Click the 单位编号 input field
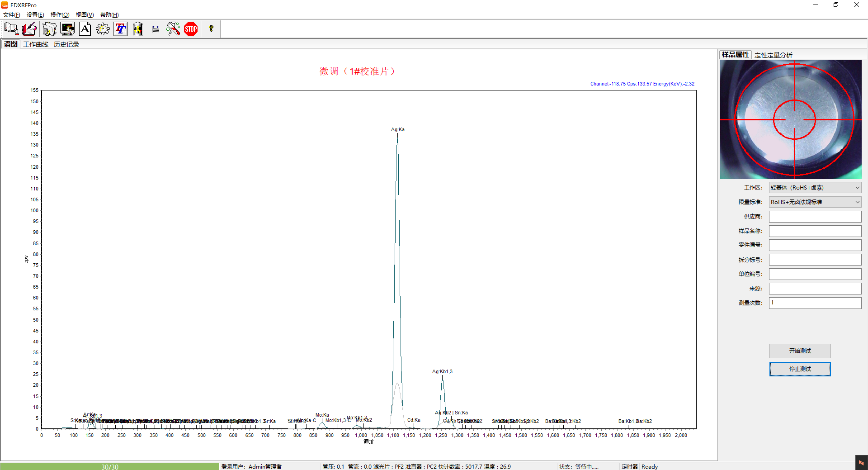The image size is (868, 470). tap(815, 274)
